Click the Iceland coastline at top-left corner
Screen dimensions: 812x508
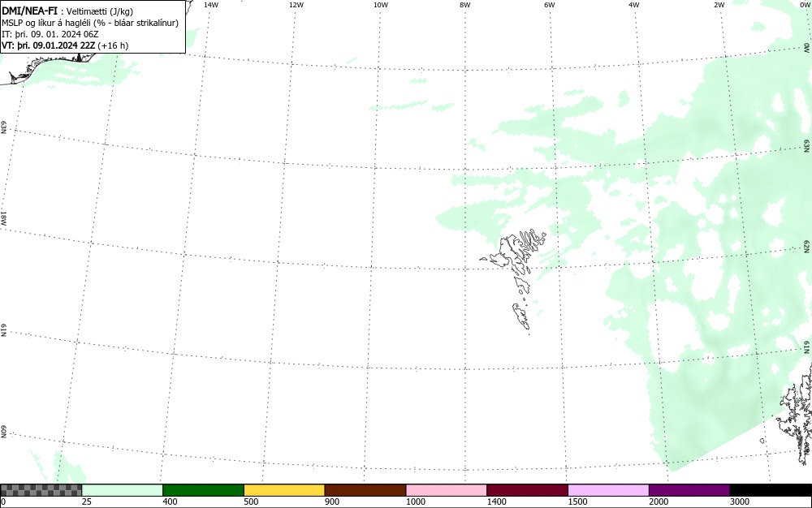46,67
